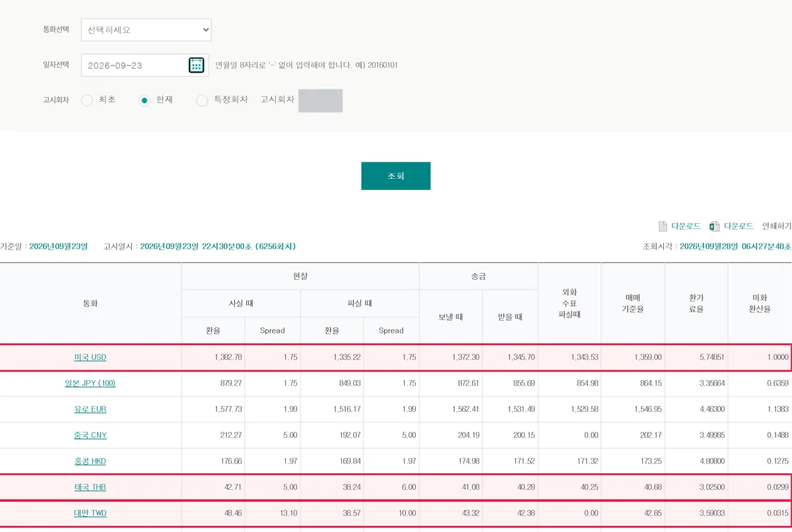Open the 중국 CNY currency link
Viewport: 792px width, 532px height.
[90, 436]
